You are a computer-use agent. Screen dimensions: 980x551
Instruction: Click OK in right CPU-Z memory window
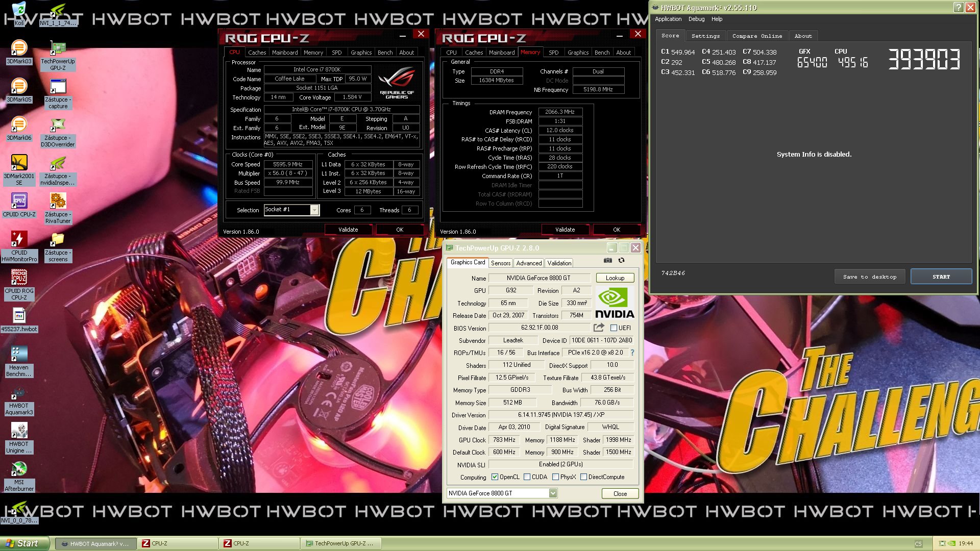[x=616, y=230]
